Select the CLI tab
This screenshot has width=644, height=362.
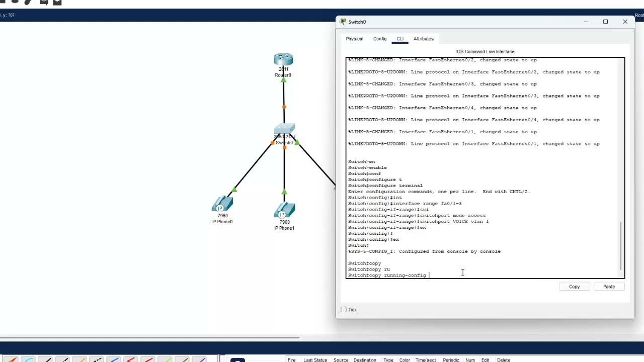click(400, 39)
